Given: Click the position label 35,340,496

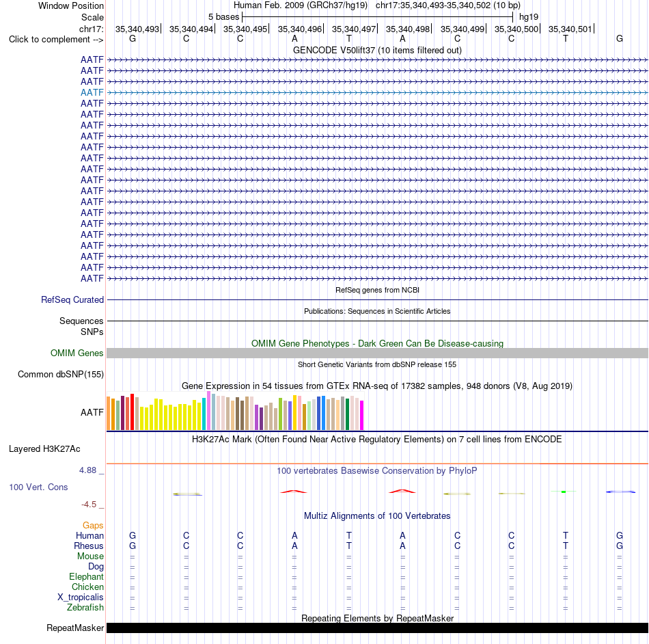Looking at the screenshot, I should (x=300, y=29).
